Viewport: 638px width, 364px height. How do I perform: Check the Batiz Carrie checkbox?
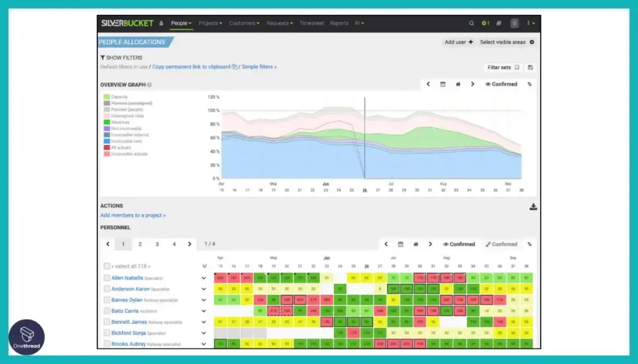click(x=107, y=310)
